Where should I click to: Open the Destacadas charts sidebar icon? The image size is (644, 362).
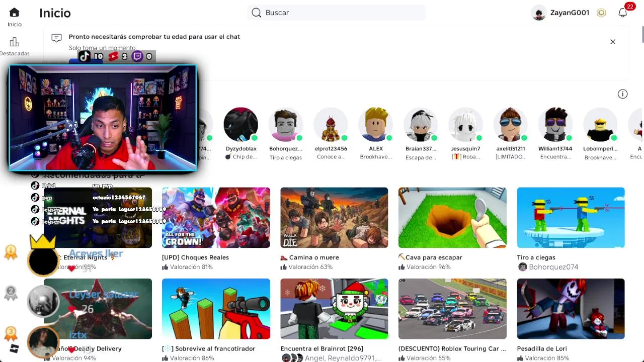point(14,42)
